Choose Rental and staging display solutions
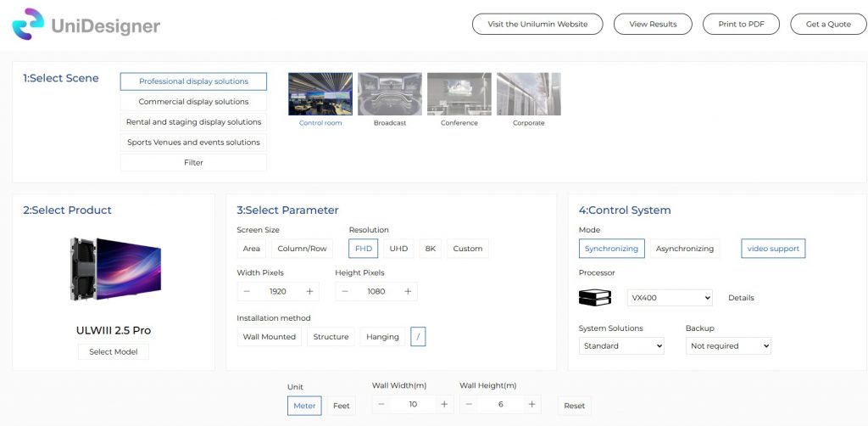The image size is (868, 426). point(193,122)
